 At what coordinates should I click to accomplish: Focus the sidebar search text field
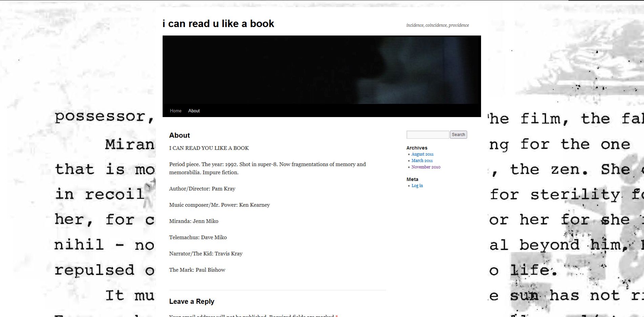pos(428,135)
